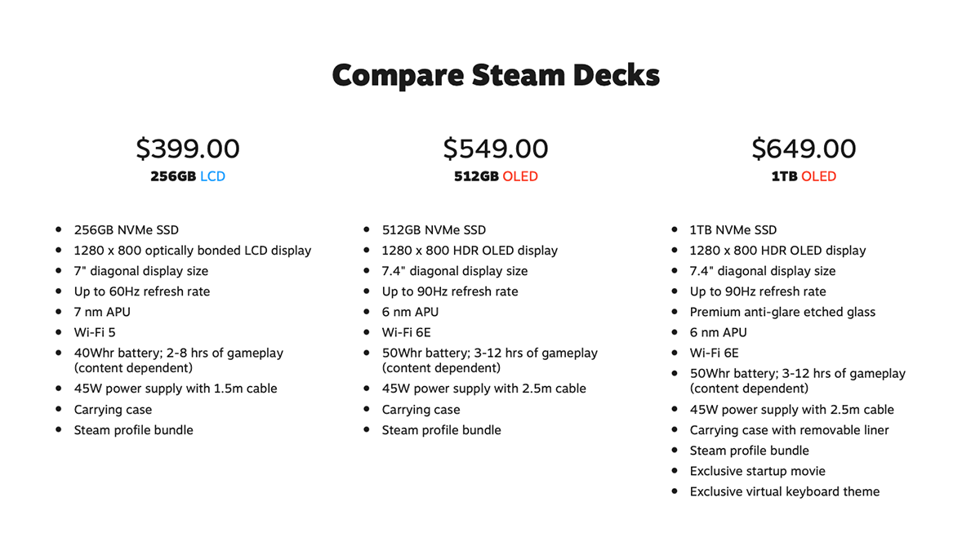Screen dimensions: 980x551
Task: Click the blue LCD label
Action: point(212,176)
